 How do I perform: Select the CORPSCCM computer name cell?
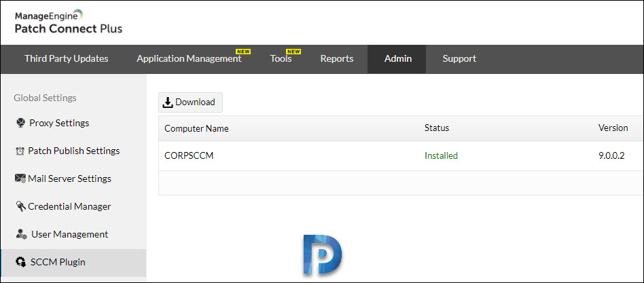tap(189, 156)
